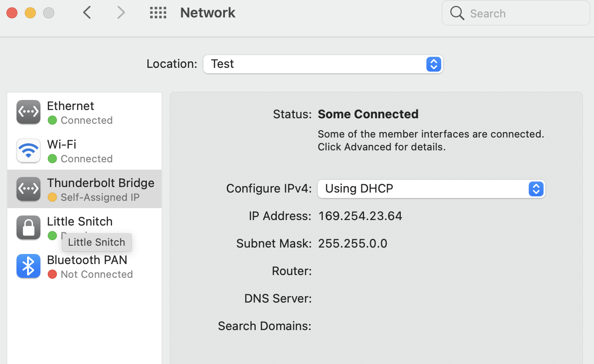Open the Configure IPv4 dropdown
594x364 pixels.
point(431,189)
